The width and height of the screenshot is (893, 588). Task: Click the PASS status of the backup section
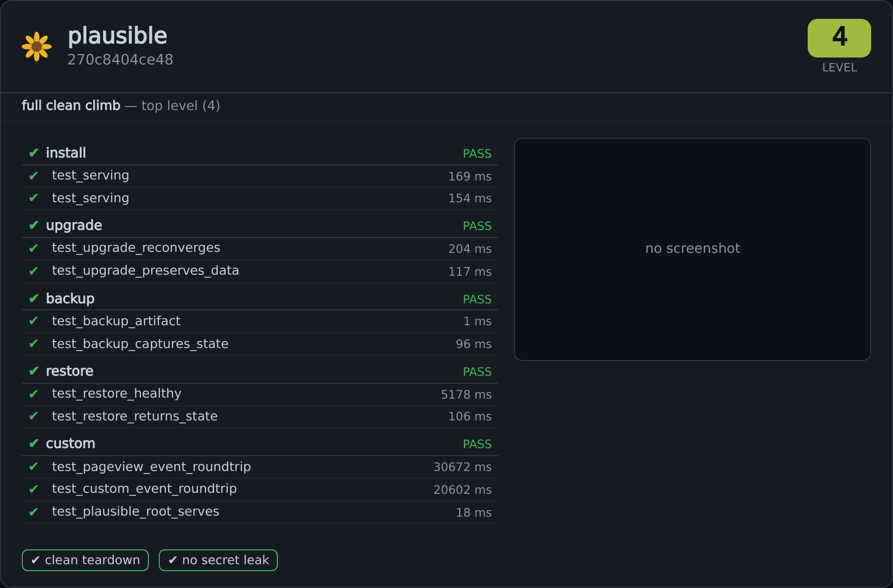coord(477,299)
